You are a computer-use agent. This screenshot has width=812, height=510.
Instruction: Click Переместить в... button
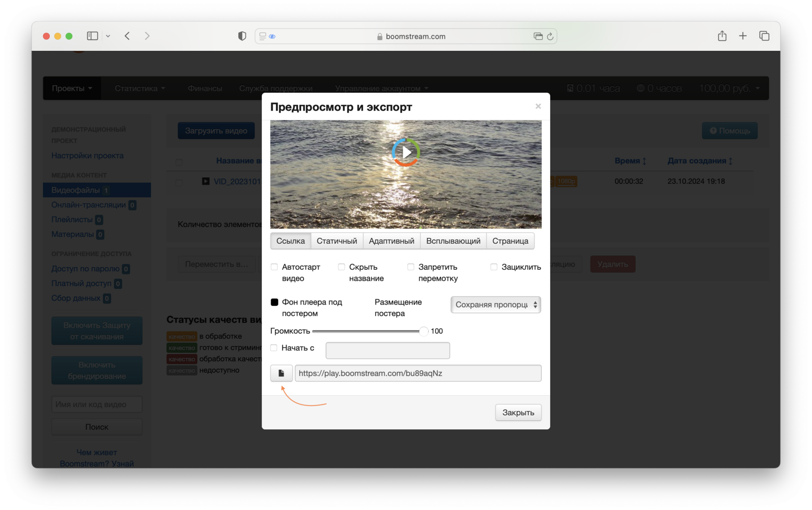coord(216,264)
